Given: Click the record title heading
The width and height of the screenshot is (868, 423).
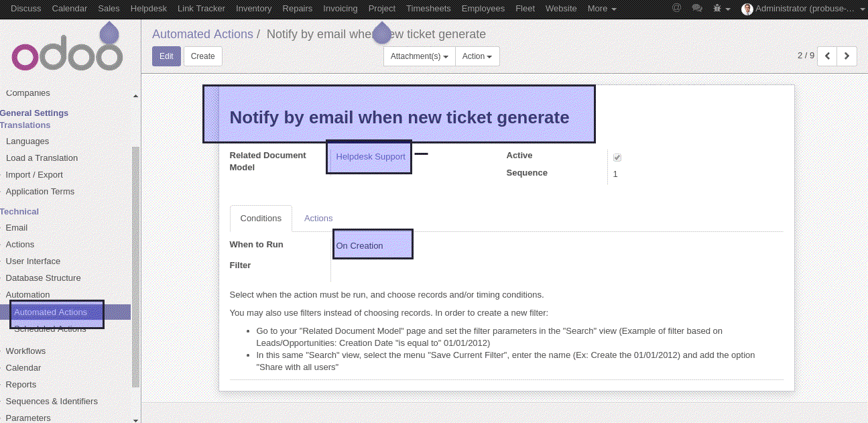Looking at the screenshot, I should tap(399, 117).
